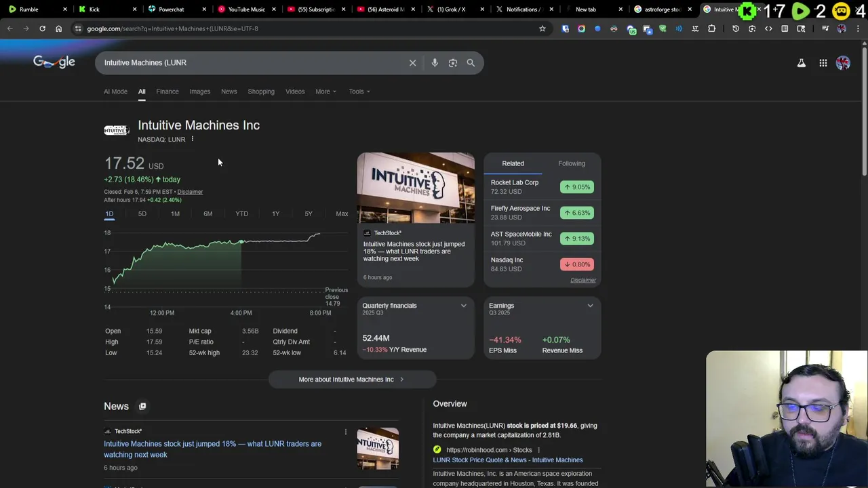The height and width of the screenshot is (488, 868).
Task: Click the 4:00 PM marker point on price chart
Action: pyautogui.click(x=241, y=242)
